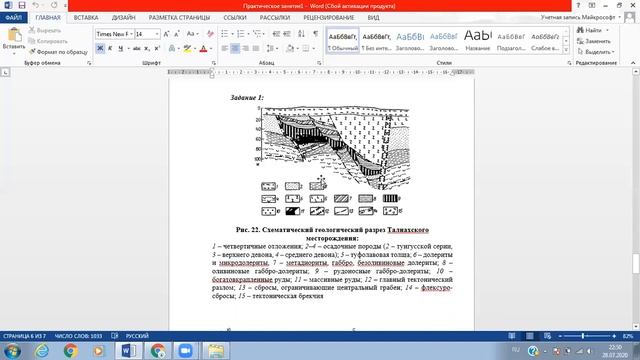Open the font name dropdown (Times New Roman)
The width and height of the screenshot is (640, 360).
click(x=131, y=34)
